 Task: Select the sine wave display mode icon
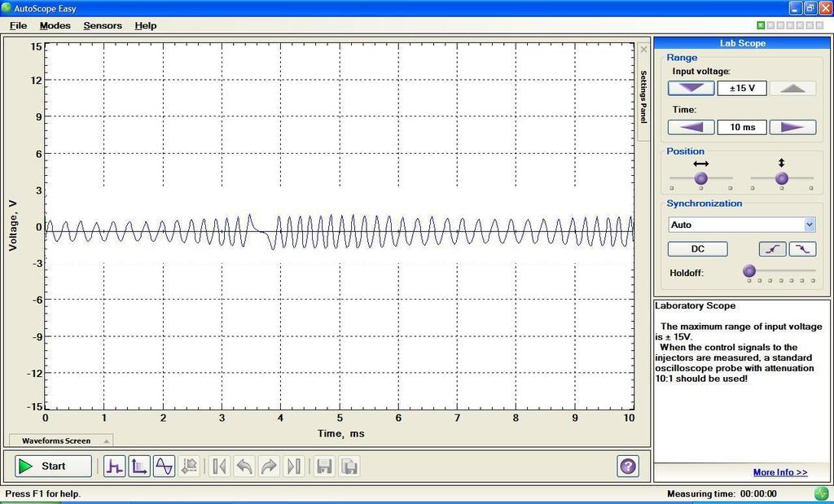165,467
